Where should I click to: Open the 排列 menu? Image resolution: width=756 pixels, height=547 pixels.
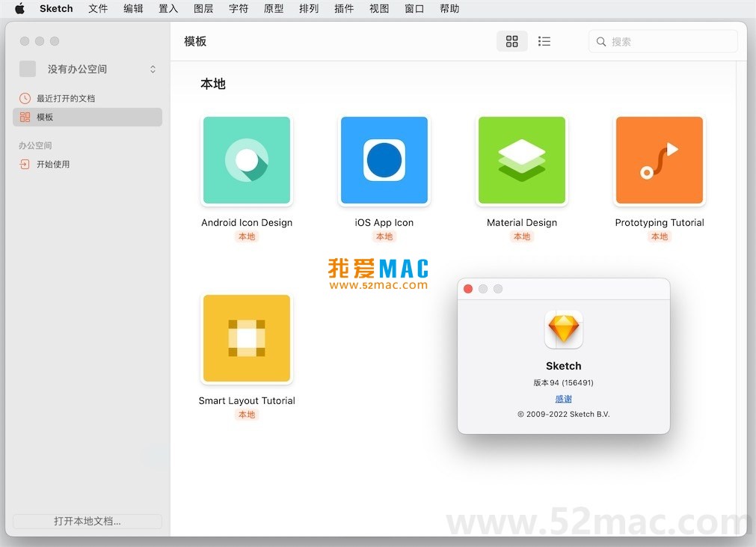pyautogui.click(x=309, y=9)
